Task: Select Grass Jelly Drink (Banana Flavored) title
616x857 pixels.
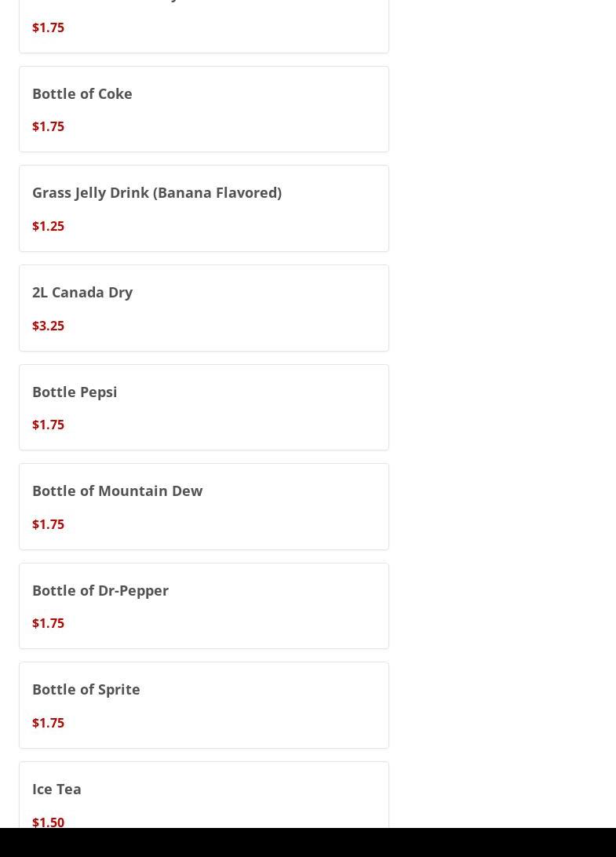Action: (x=156, y=193)
